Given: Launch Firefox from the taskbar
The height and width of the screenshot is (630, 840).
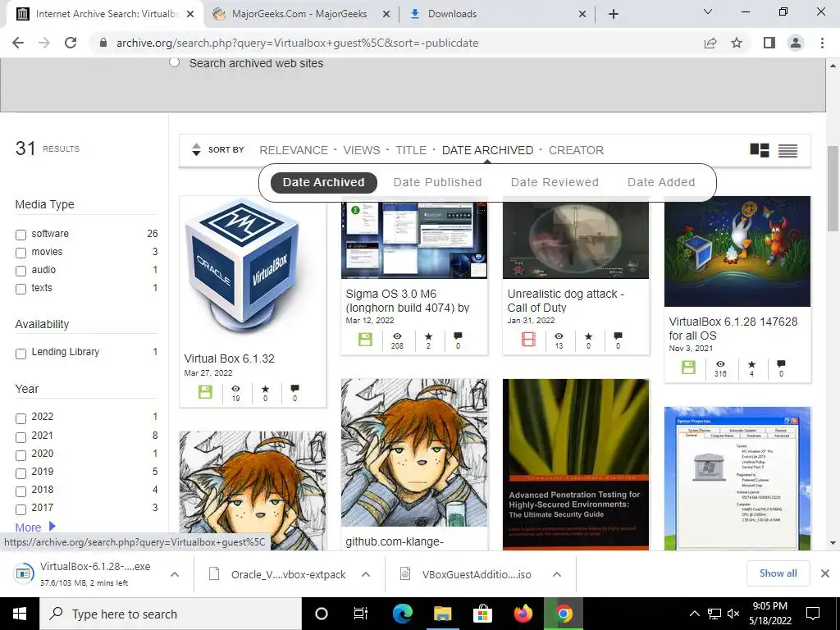Looking at the screenshot, I should pos(523,614).
